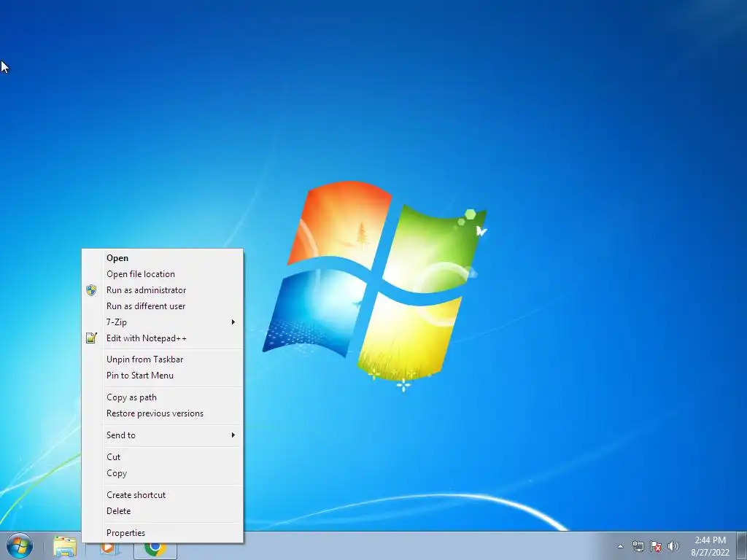Image resolution: width=747 pixels, height=560 pixels.
Task: Select Create shortcut
Action: point(163,495)
